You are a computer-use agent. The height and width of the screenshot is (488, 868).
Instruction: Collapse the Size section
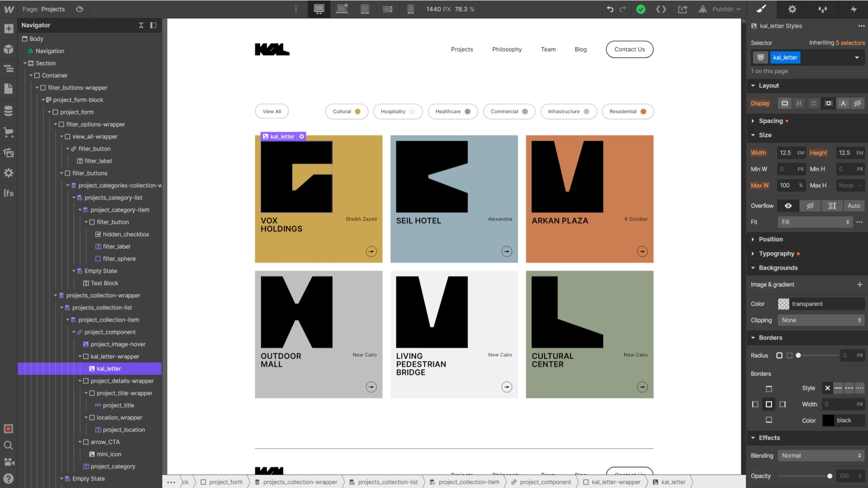pos(765,135)
